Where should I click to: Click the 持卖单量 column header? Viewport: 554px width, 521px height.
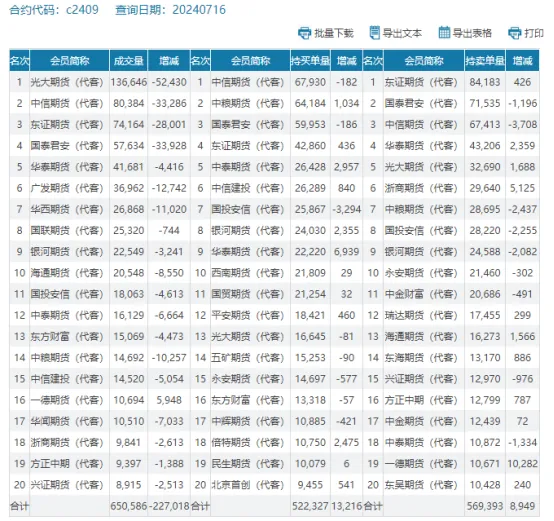(x=485, y=61)
